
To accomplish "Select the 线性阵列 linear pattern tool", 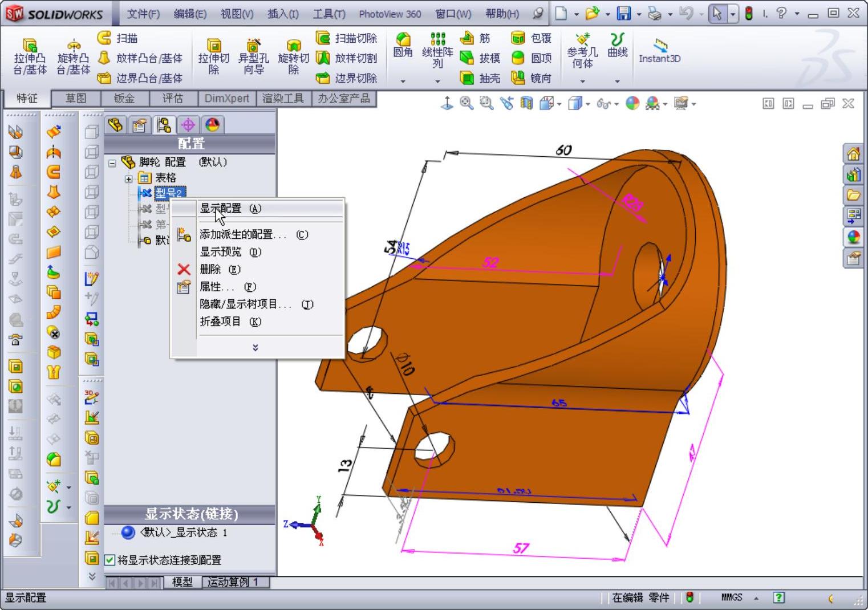I will click(x=437, y=50).
